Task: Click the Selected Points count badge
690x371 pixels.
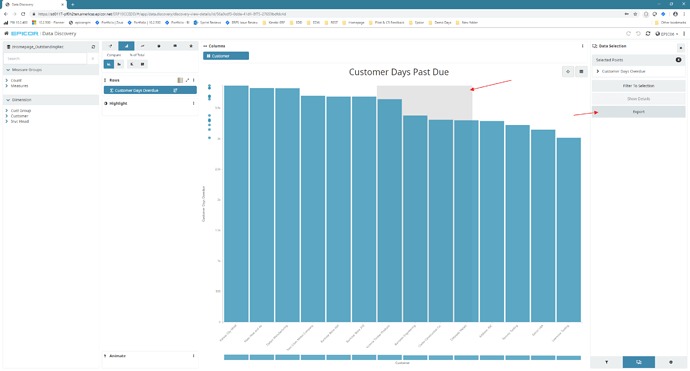Action: (679, 60)
